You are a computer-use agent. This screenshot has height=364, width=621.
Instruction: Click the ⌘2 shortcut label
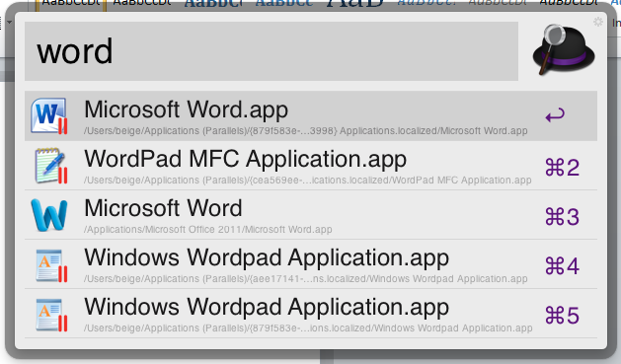(563, 168)
